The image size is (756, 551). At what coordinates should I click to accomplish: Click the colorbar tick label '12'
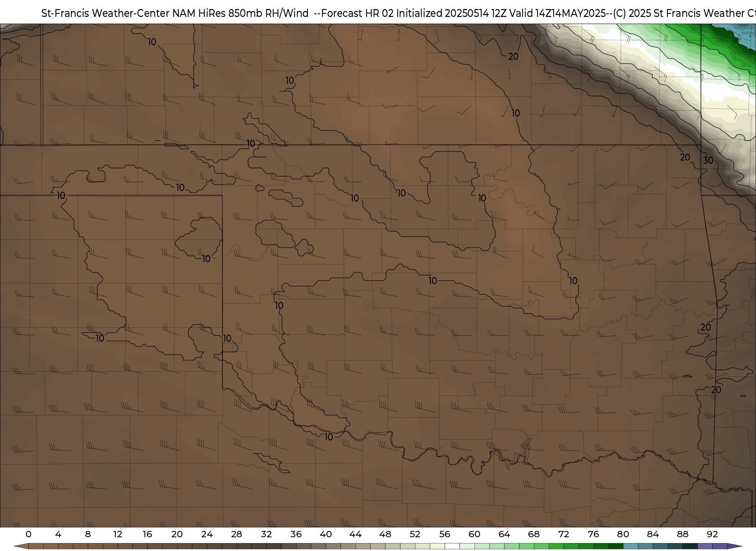tap(118, 534)
